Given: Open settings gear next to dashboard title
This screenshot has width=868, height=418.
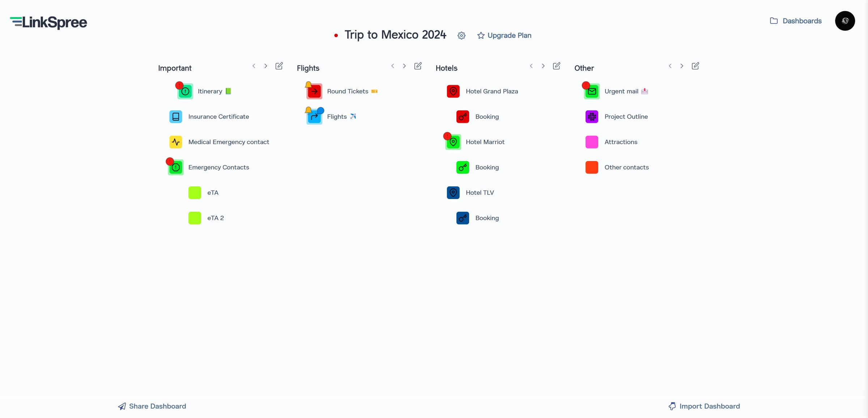Looking at the screenshot, I should (x=461, y=35).
